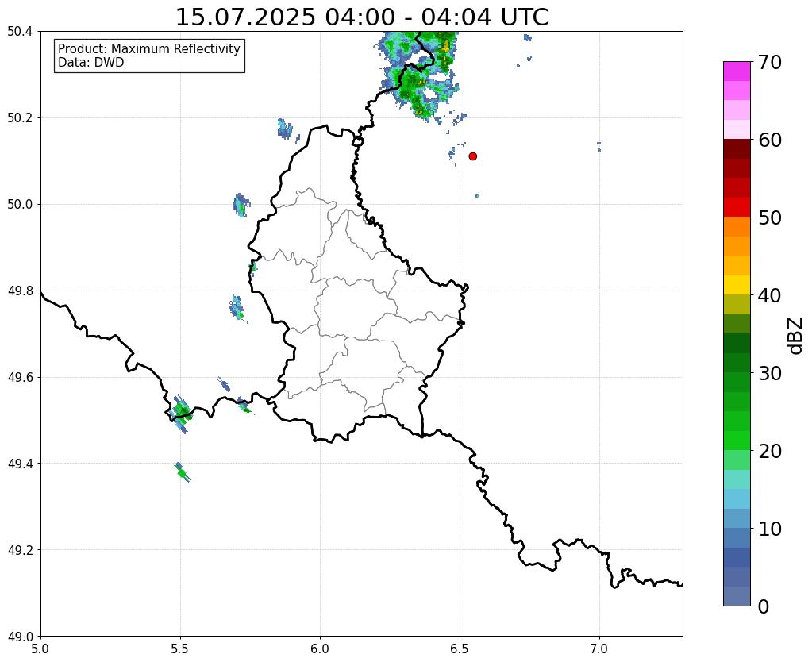The height and width of the screenshot is (662, 812).
Task: Click the 'Data: DWD' label
Action: (91, 62)
